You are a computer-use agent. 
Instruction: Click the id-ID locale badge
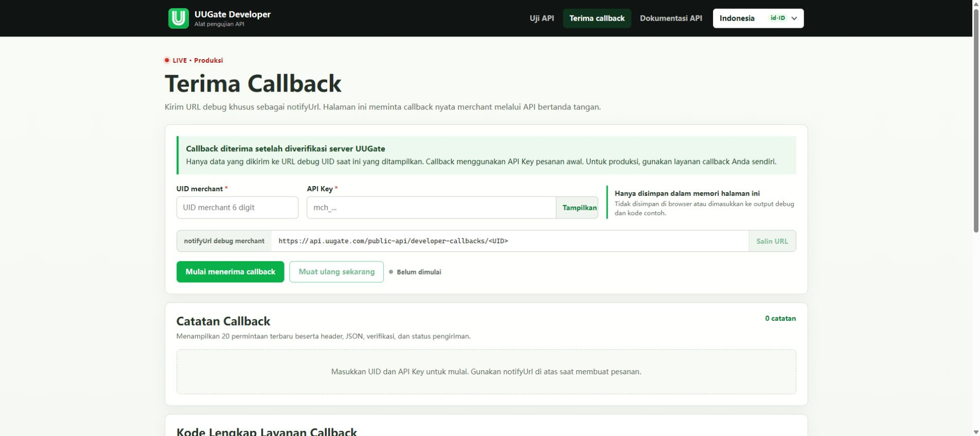click(778, 18)
